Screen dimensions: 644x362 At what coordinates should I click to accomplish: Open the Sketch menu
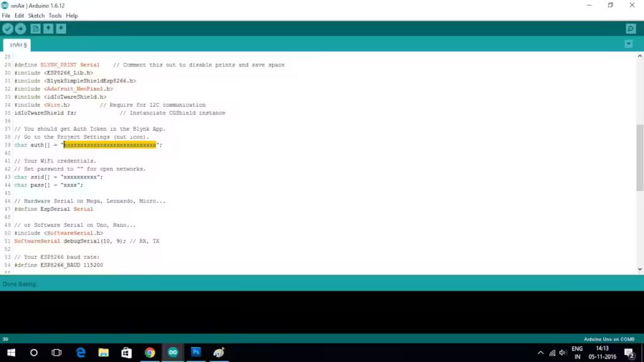pos(36,16)
